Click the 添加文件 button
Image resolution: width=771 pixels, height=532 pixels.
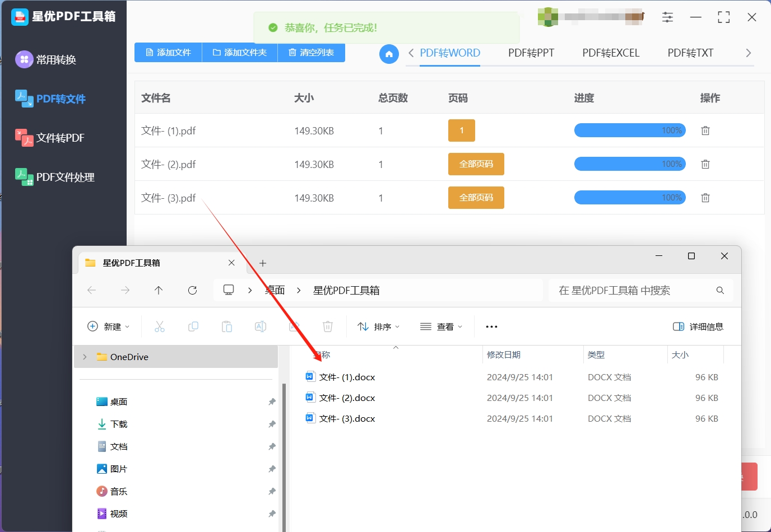pyautogui.click(x=168, y=53)
